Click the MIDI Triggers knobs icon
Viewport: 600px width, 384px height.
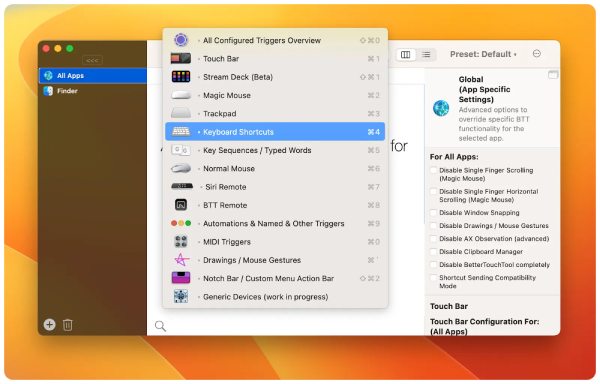pyautogui.click(x=181, y=241)
